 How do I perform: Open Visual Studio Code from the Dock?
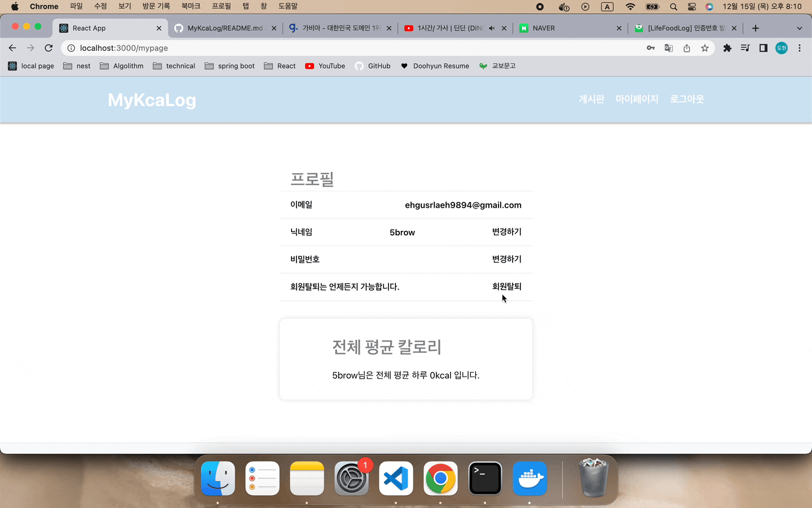[396, 478]
